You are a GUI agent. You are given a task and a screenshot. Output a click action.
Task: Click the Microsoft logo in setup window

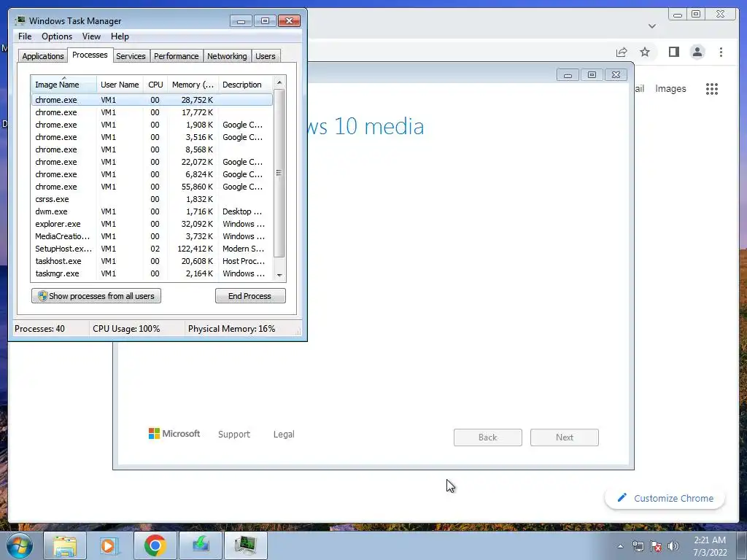coord(174,433)
